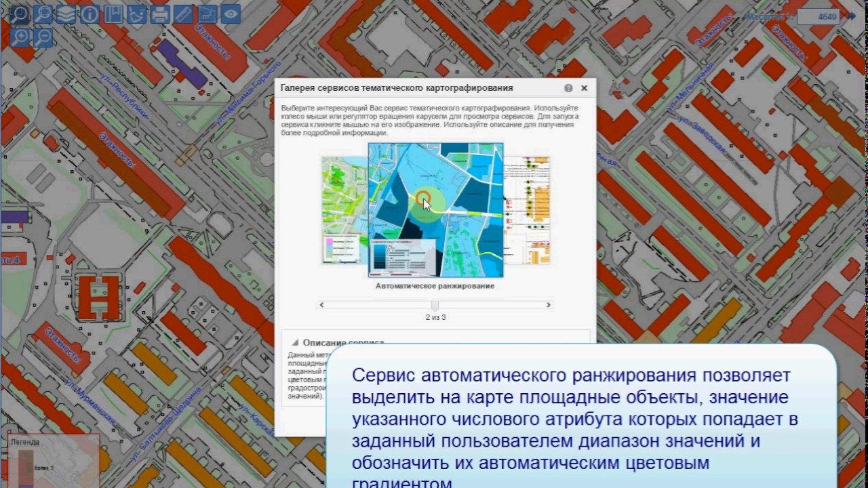Click the '2 из 3' carousel counter

tap(435, 317)
